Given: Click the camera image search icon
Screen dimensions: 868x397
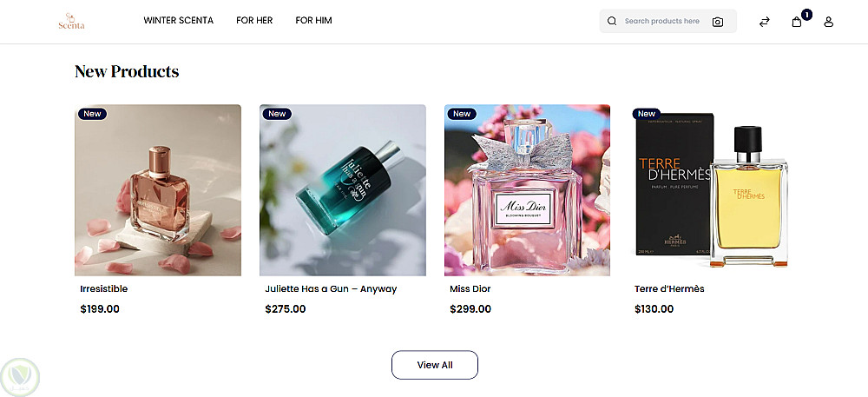Looking at the screenshot, I should click(718, 22).
